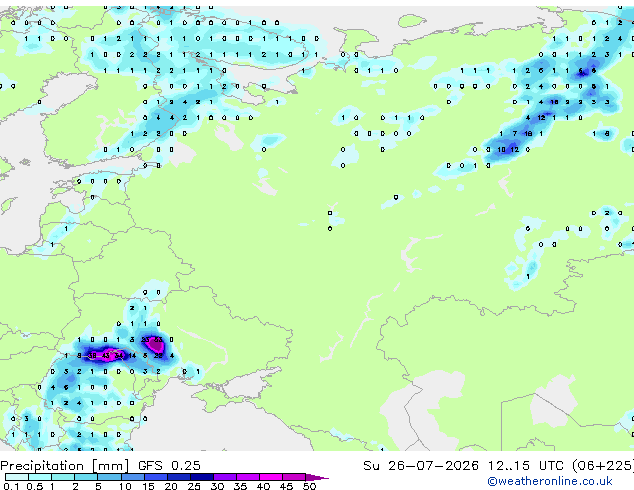Choose the 20–25 mm dark blue swatch
Viewport: 634px width, 490px height.
pos(179,477)
